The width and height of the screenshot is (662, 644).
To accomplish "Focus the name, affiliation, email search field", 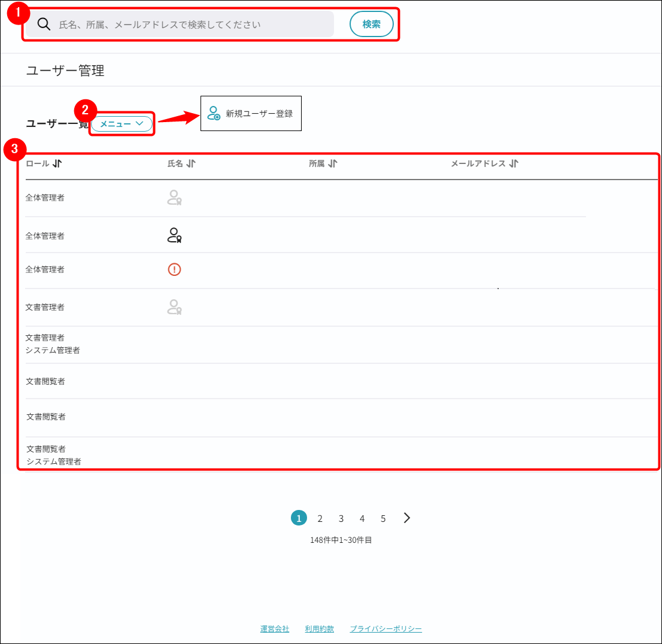I will tap(192, 25).
